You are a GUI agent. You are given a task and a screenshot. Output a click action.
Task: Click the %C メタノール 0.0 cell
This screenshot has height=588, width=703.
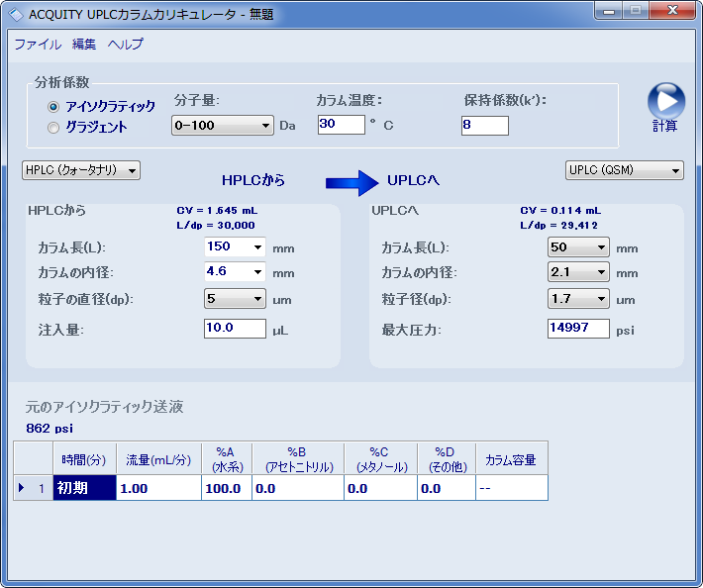[380, 488]
